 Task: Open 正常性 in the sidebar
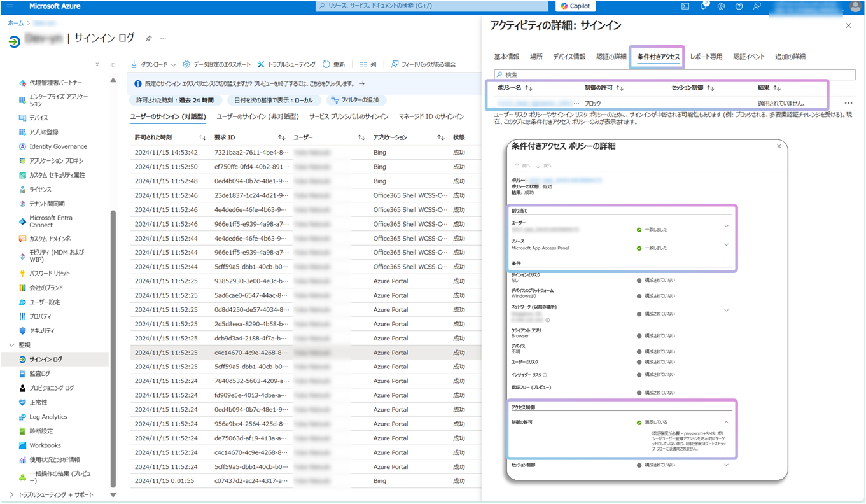tap(38, 402)
